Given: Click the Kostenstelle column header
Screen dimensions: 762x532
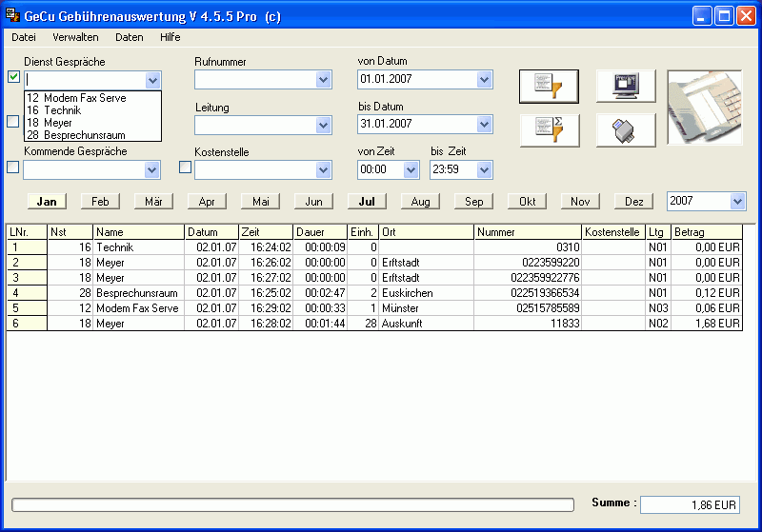Looking at the screenshot, I should (x=613, y=232).
